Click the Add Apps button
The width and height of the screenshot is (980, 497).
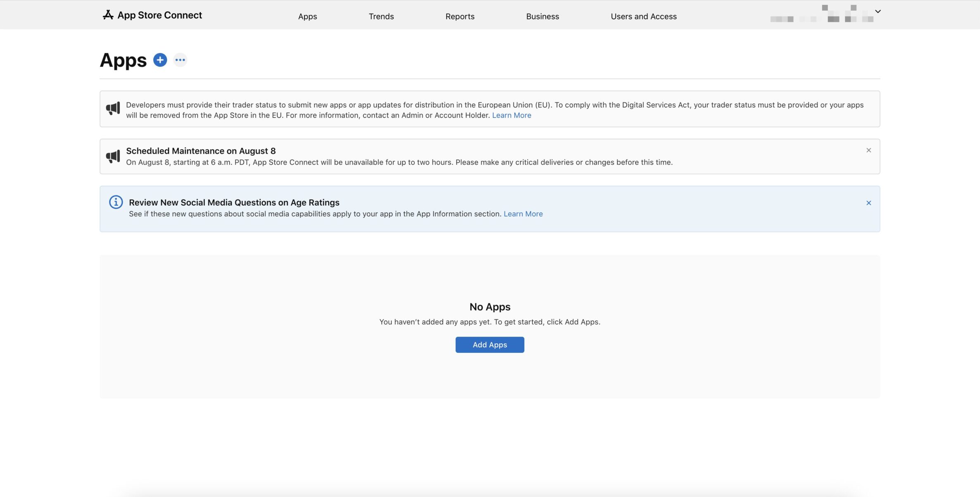(x=490, y=345)
